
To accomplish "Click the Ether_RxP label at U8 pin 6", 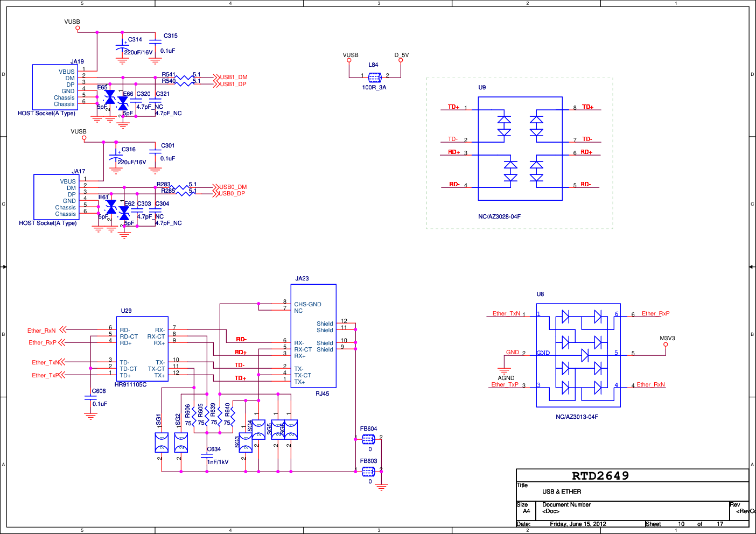I will tap(656, 314).
